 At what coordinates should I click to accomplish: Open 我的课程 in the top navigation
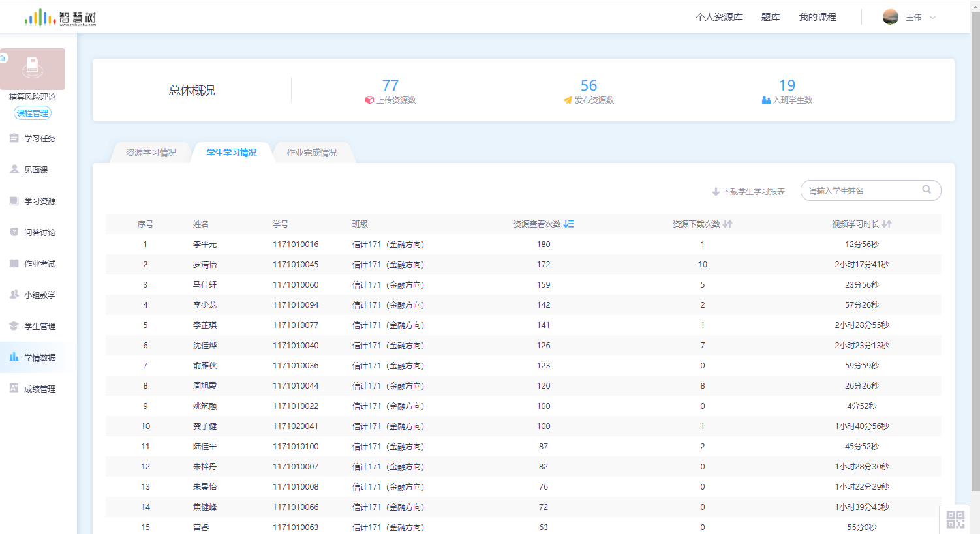coord(818,16)
